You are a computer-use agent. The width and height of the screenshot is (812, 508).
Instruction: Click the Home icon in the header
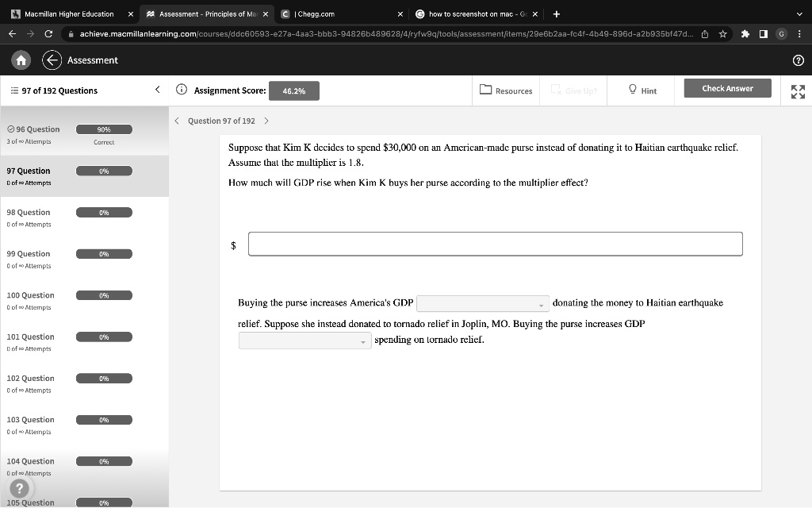point(21,60)
